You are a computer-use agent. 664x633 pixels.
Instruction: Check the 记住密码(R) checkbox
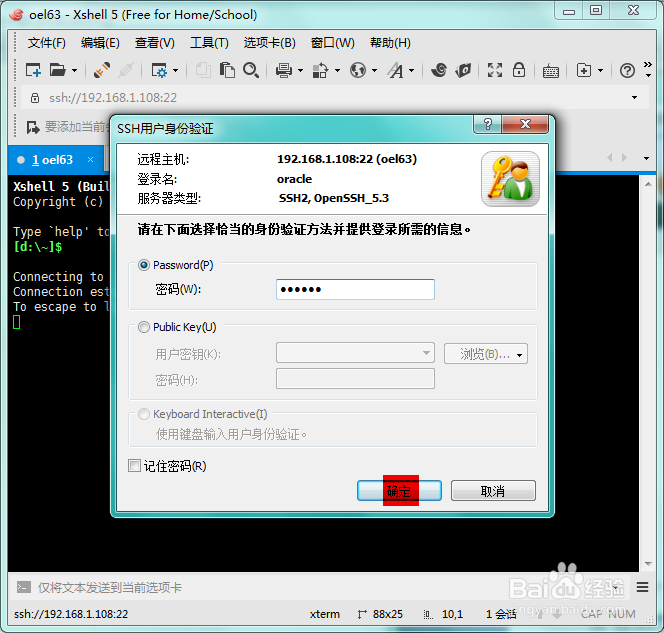134,466
